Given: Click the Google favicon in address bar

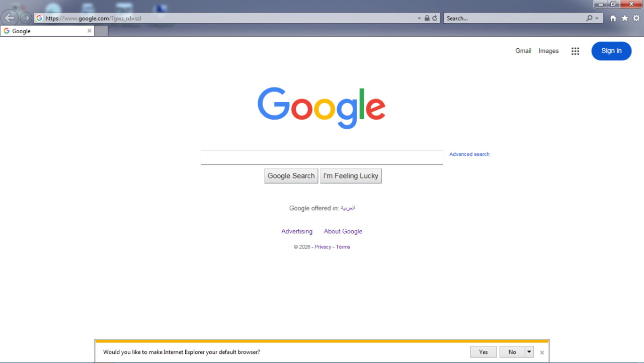Looking at the screenshot, I should pyautogui.click(x=39, y=18).
